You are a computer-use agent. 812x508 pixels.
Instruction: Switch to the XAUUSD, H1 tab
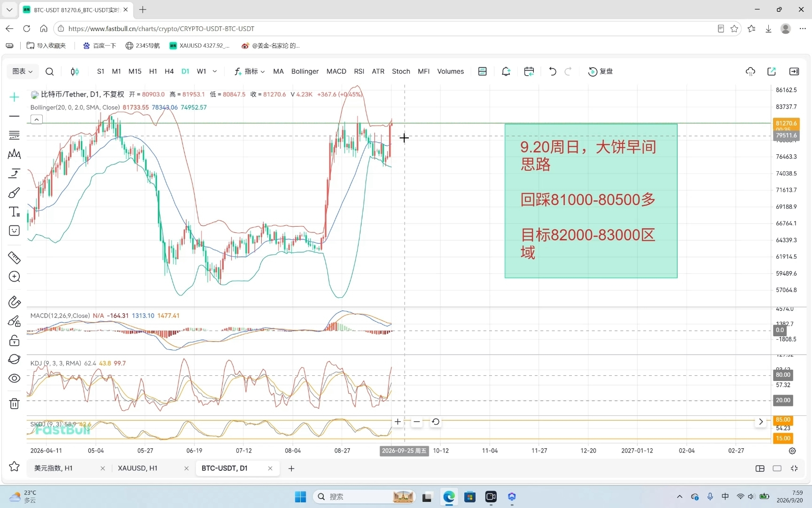pyautogui.click(x=138, y=468)
